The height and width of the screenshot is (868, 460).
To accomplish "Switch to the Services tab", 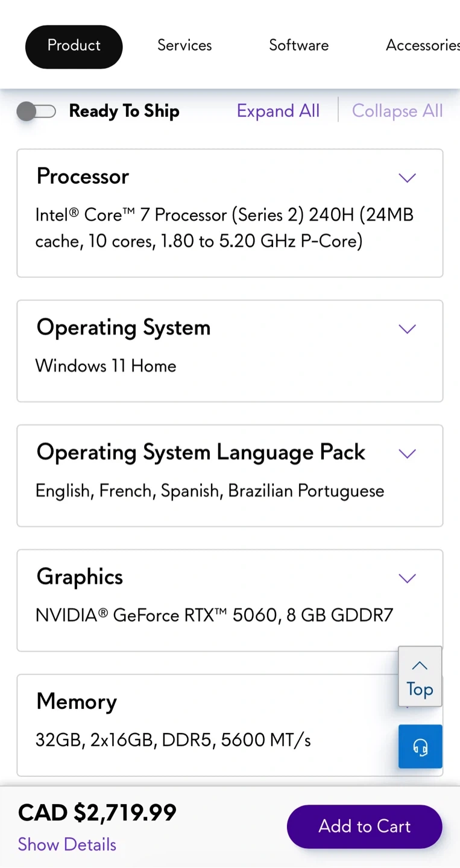I will tap(184, 46).
